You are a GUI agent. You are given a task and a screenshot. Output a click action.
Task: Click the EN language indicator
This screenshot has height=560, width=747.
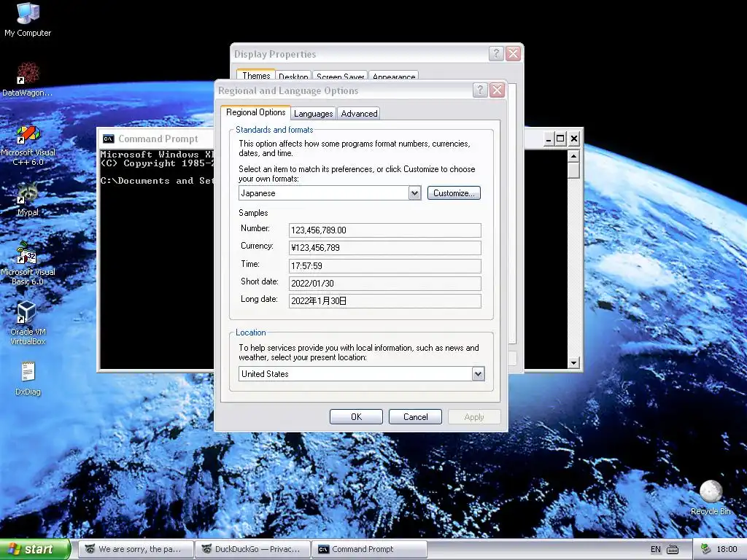pos(656,550)
